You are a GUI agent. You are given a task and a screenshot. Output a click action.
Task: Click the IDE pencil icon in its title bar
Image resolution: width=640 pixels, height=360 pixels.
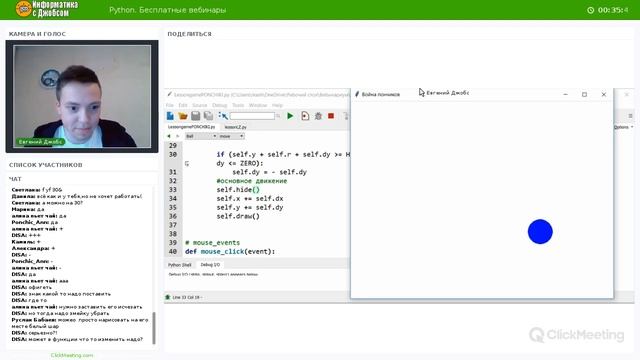[x=169, y=94]
